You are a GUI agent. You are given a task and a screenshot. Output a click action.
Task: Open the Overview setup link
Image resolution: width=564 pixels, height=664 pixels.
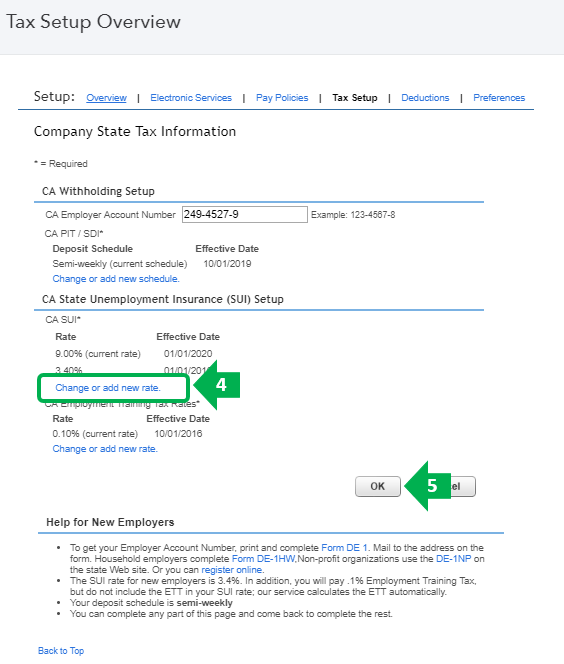click(x=106, y=98)
